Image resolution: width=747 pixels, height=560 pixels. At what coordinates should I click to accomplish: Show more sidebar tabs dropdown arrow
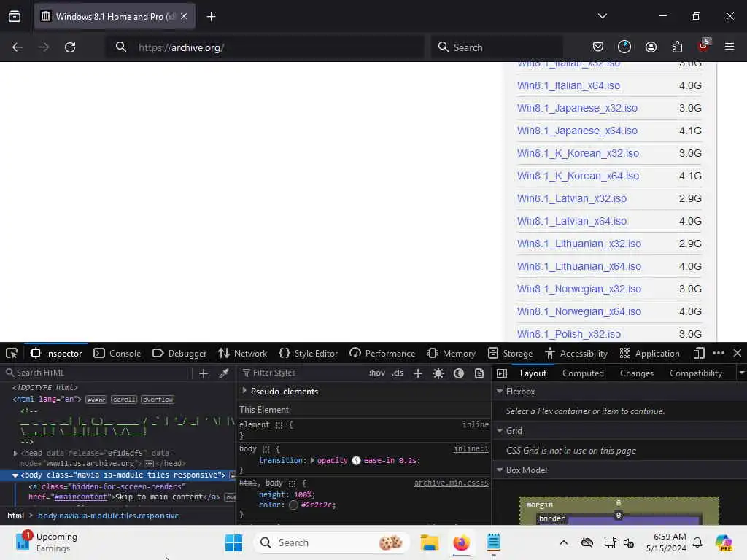pyautogui.click(x=741, y=373)
